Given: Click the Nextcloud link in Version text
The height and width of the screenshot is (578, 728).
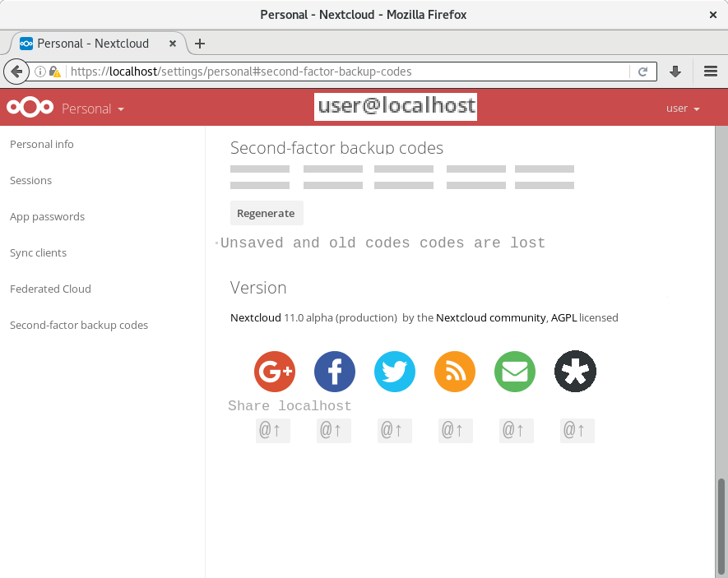Looking at the screenshot, I should (256, 317).
